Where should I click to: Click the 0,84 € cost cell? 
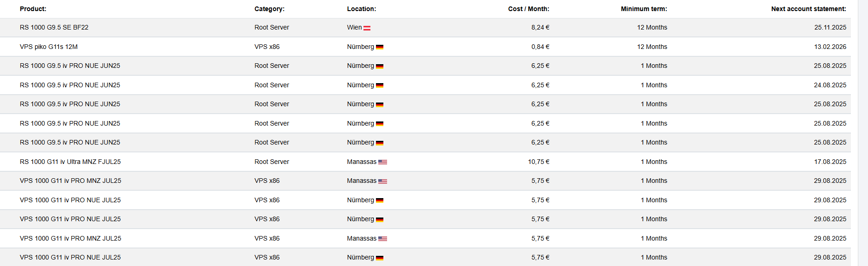[x=540, y=47]
